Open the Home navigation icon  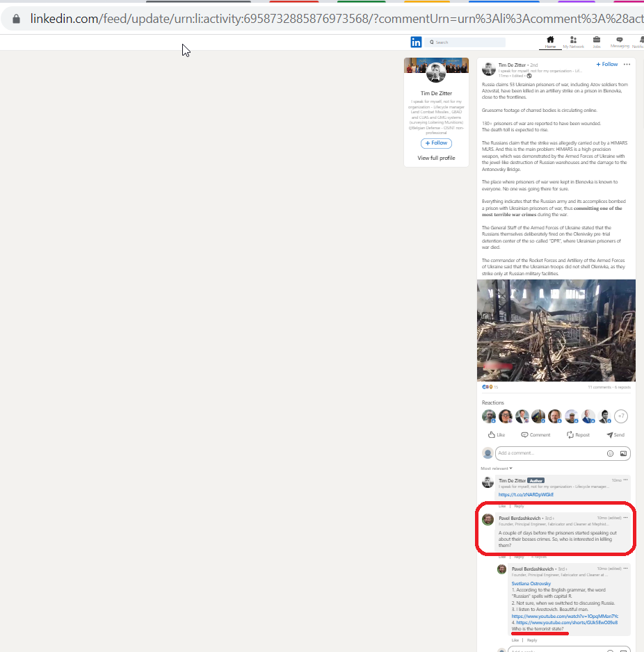click(x=550, y=42)
